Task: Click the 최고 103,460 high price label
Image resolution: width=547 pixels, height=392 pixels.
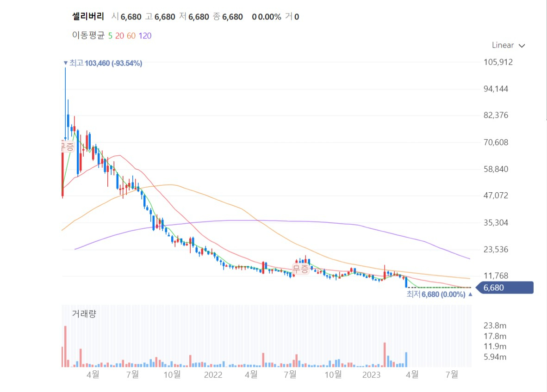Action: [106, 63]
